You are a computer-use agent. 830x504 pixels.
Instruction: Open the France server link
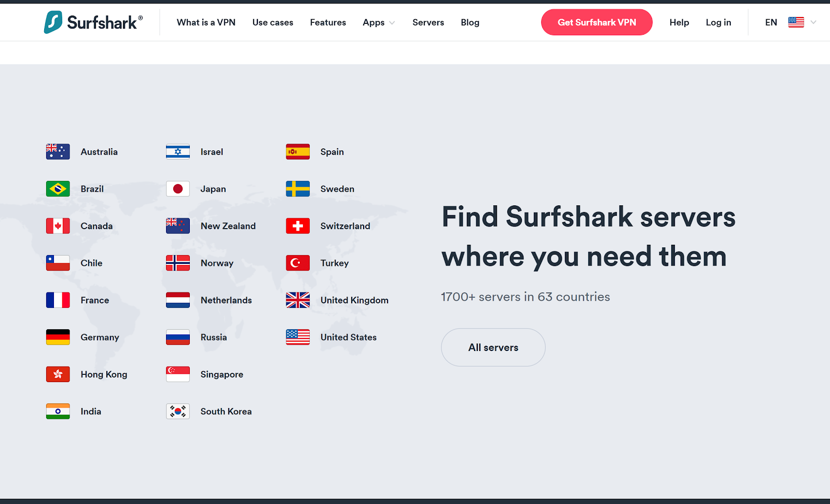pos(95,300)
